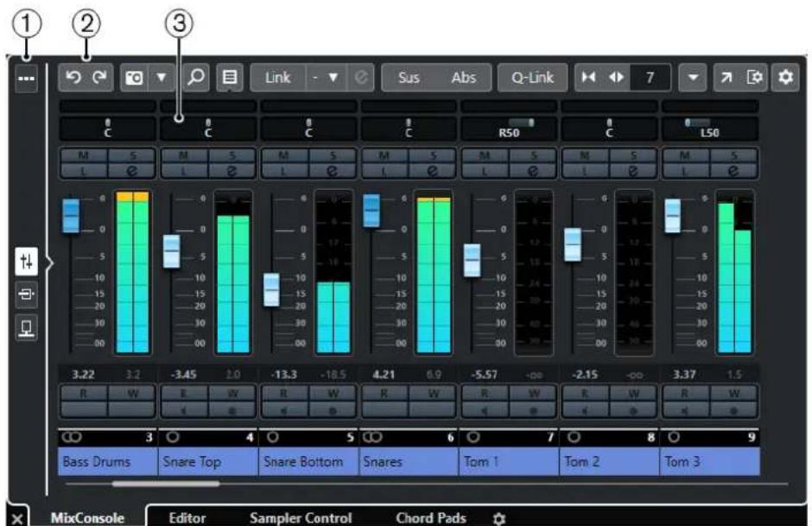Click the stereo icon on channel 6 Snares
Image resolution: width=812 pixels, height=526 pixels.
tap(372, 438)
